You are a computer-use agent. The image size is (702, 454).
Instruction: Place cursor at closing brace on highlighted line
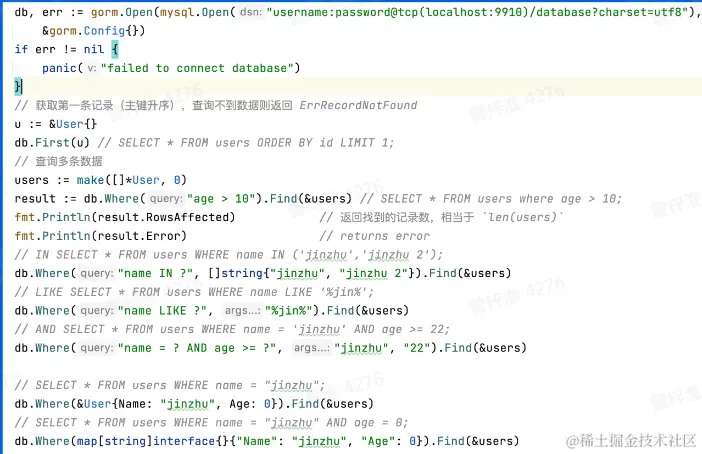[x=17, y=86]
